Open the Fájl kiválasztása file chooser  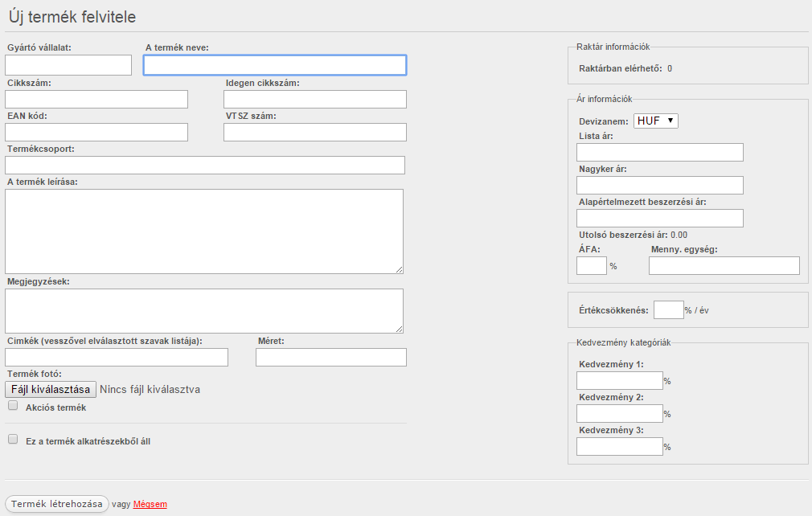[51, 389]
